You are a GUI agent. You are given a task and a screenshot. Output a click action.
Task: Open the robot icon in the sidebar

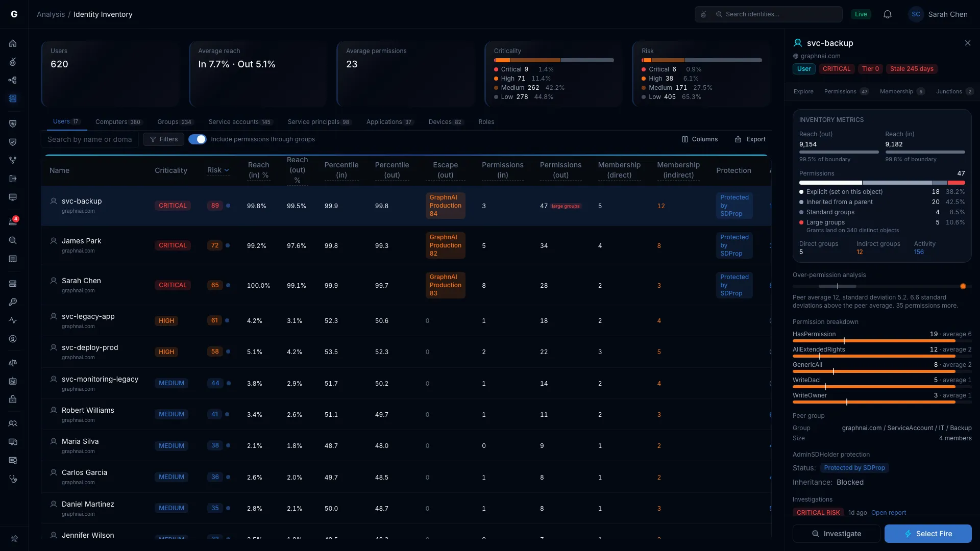[x=13, y=381]
